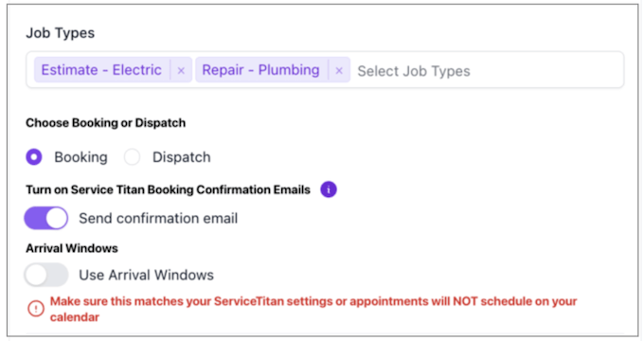Remove the Repair - Plumbing job type tag
Image resolution: width=644 pixels, height=341 pixels.
point(339,70)
